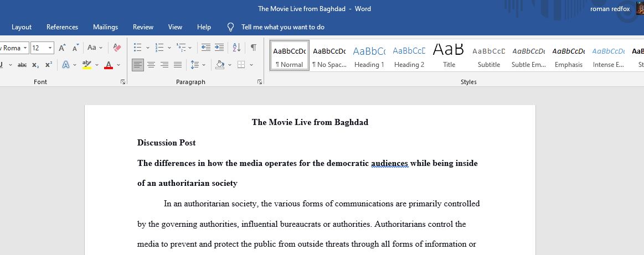Open underline style dropdown arrow
The image size is (644, 255).
tap(11, 65)
